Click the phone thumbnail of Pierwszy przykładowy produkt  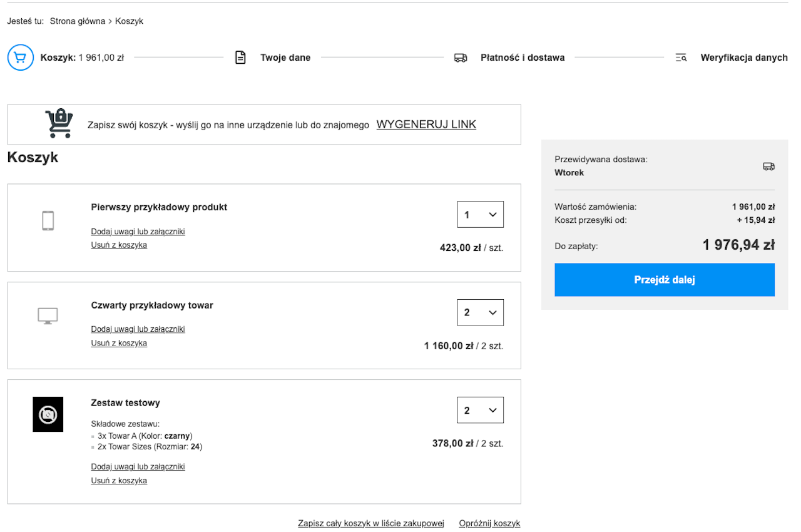coord(48,221)
